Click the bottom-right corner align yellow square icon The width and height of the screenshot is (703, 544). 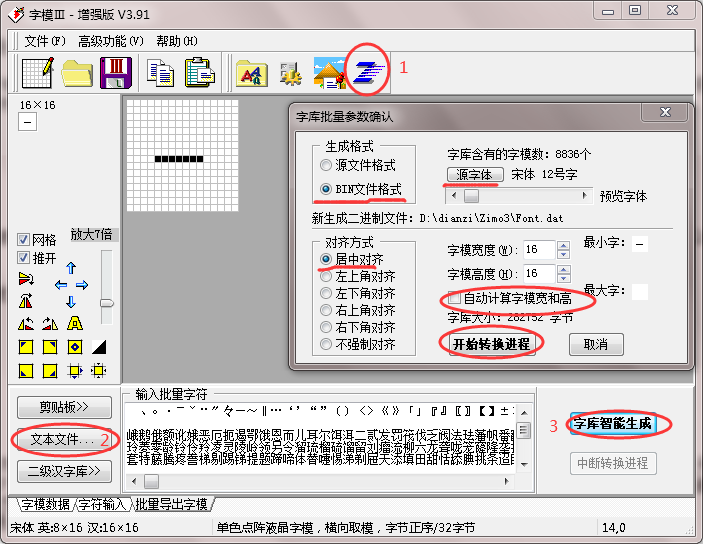pos(50,370)
